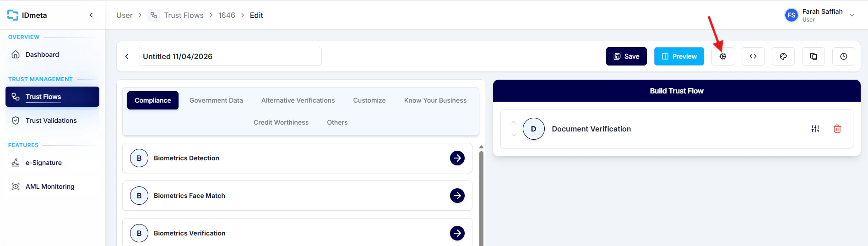Open Document Verification settings sliders icon
The image size is (868, 246).
[815, 129]
